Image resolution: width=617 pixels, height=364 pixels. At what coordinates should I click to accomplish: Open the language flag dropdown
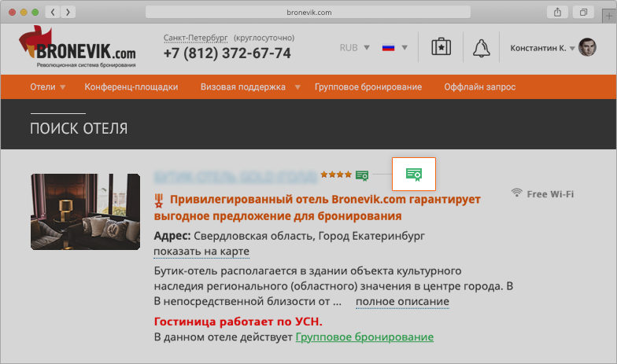[395, 47]
